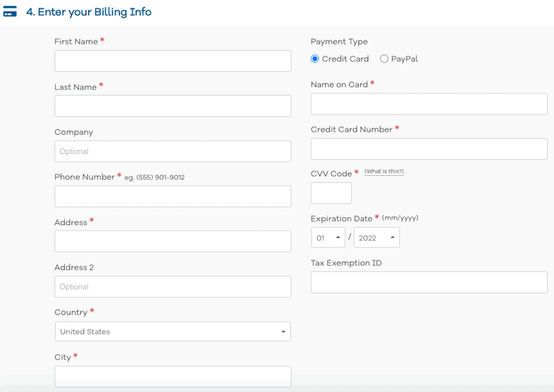Click into the CVV Code field
This screenshot has width=554, height=392.
331,193
